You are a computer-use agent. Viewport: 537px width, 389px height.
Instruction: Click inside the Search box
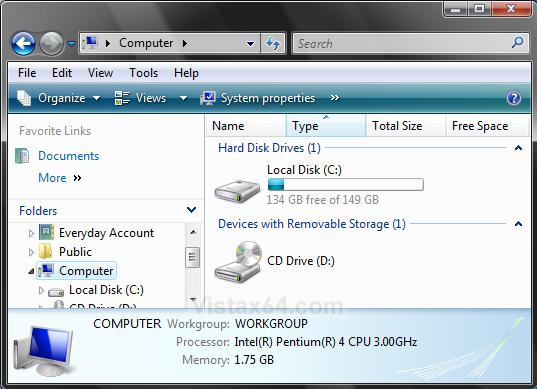[411, 43]
